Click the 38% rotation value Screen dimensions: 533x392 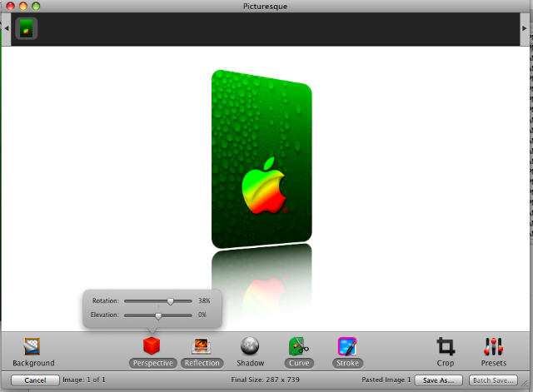tap(204, 300)
